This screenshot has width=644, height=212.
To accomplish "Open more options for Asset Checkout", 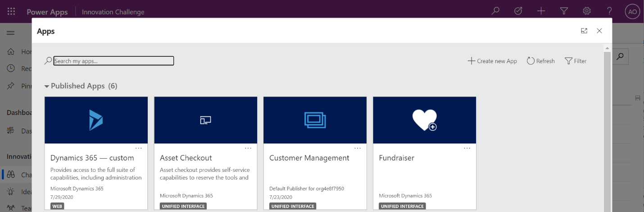I will [x=248, y=148].
